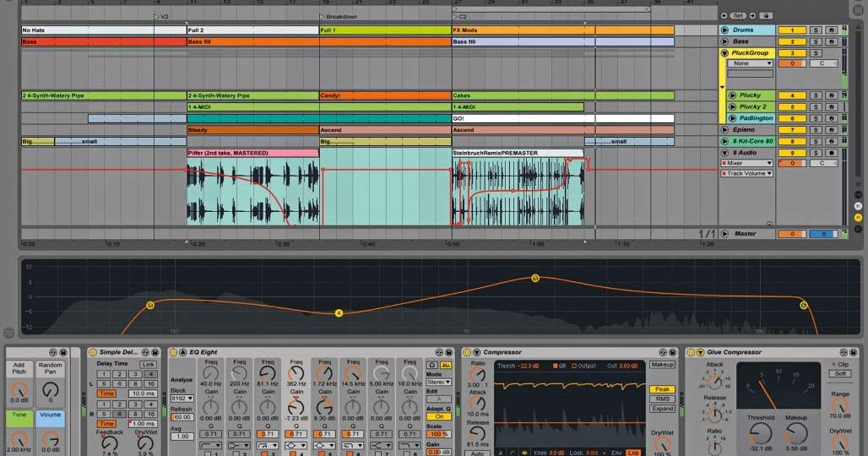This screenshot has width=868, height=456.
Task: Toggle the Simple Delay device activator
Action: tap(92, 352)
